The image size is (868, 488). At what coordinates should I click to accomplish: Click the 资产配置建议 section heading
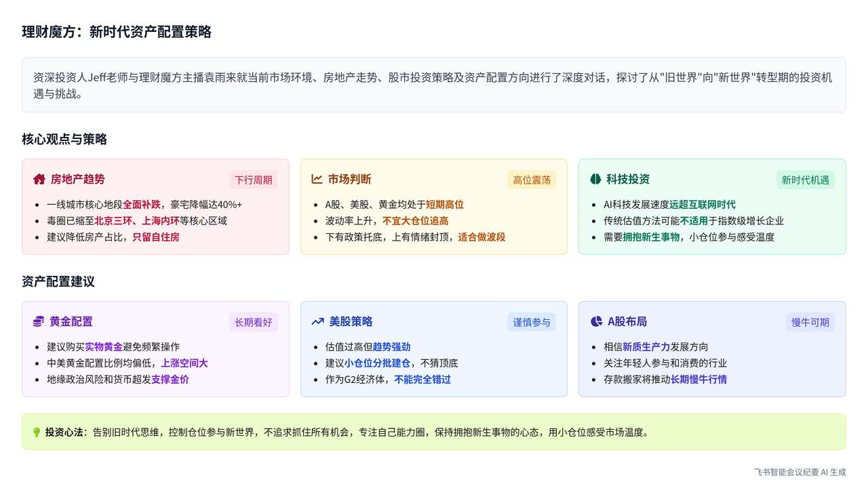[58, 282]
